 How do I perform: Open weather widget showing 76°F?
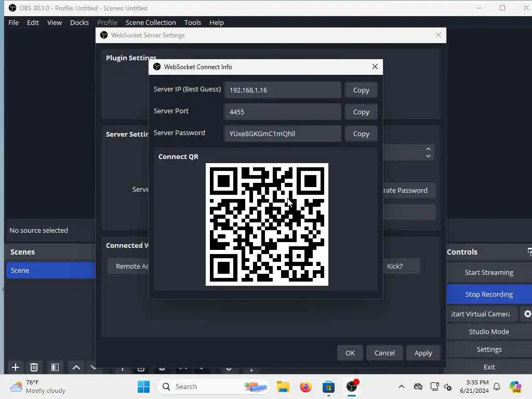tap(37, 387)
